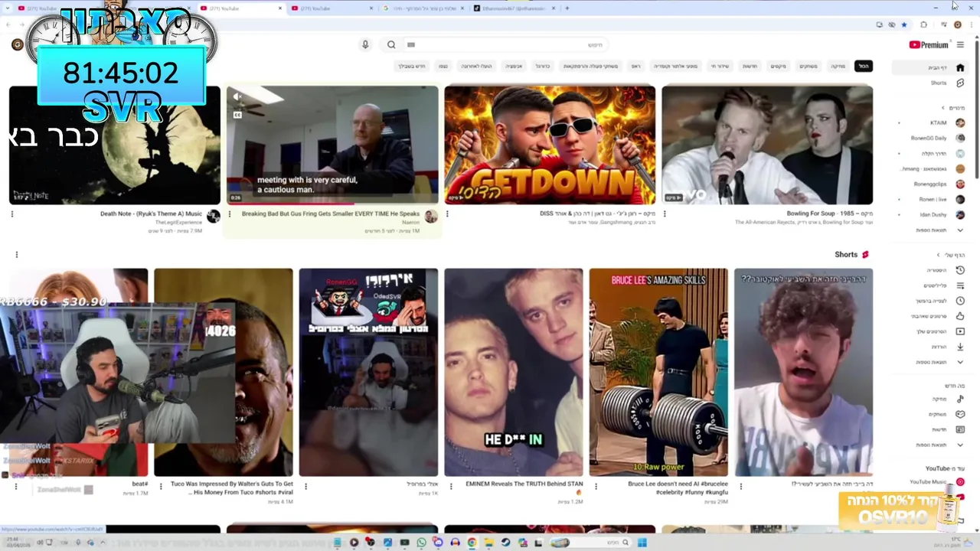Open options menu for the DISS mix
This screenshot has height=551, width=980.
447,214
